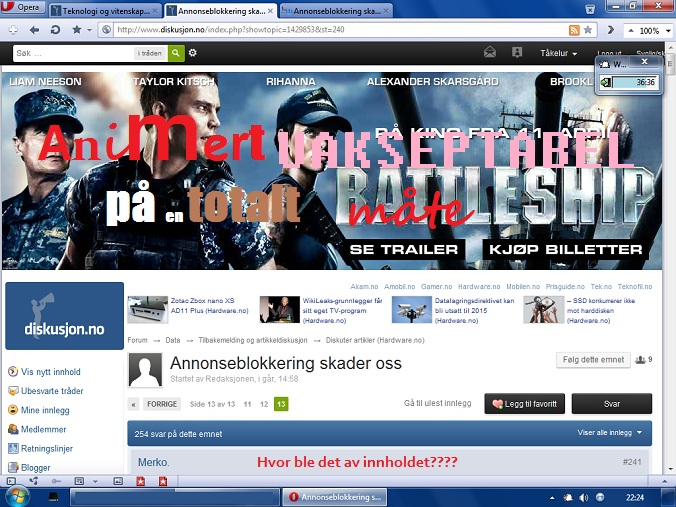
Task: Open Medlemmer link
Action: pyautogui.click(x=43, y=429)
